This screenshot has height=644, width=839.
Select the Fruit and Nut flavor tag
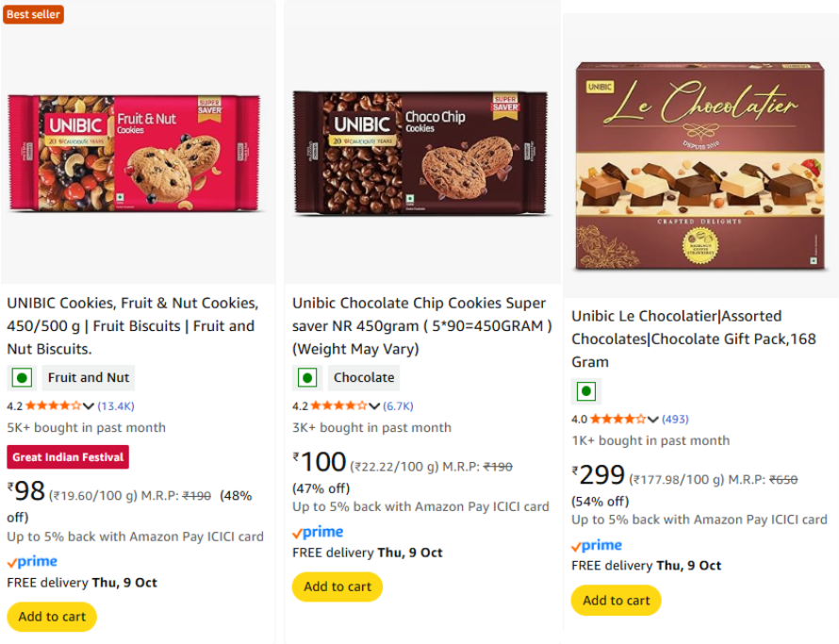[89, 378]
